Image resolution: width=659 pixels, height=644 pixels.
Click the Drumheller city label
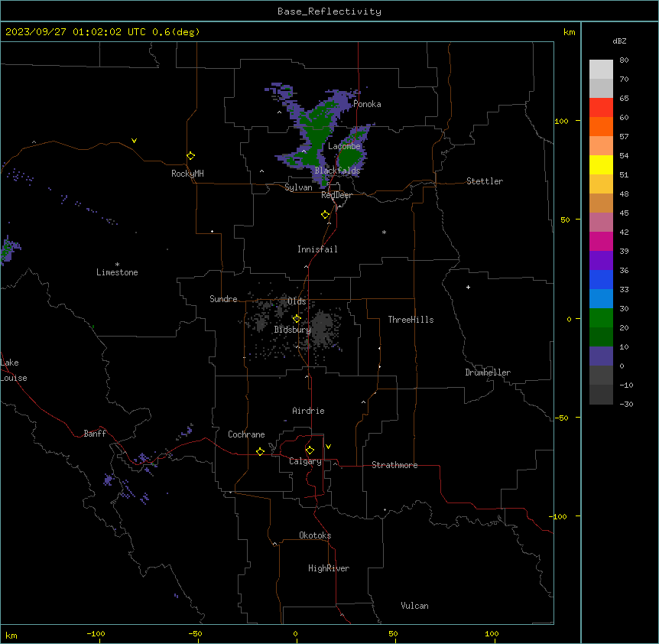488,372
